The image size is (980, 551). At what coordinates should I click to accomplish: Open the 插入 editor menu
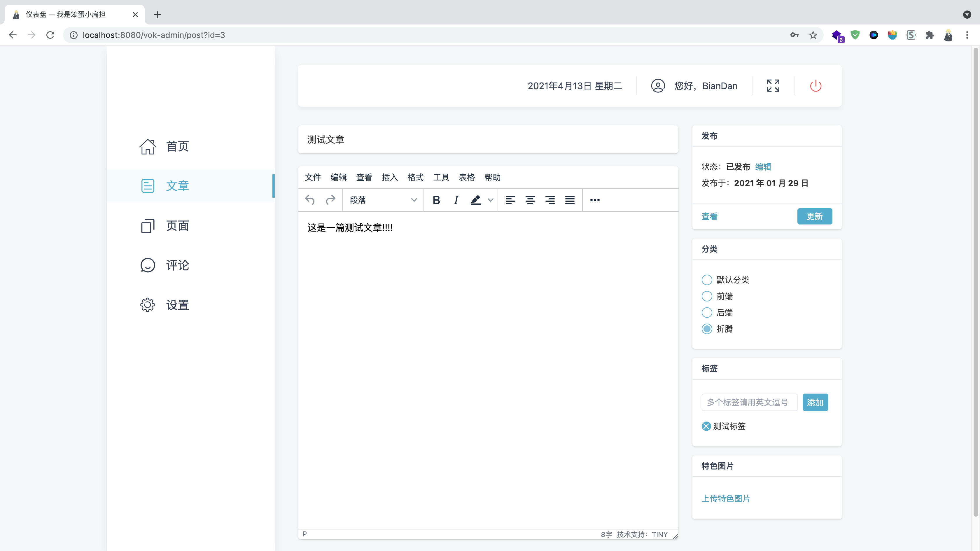point(390,177)
